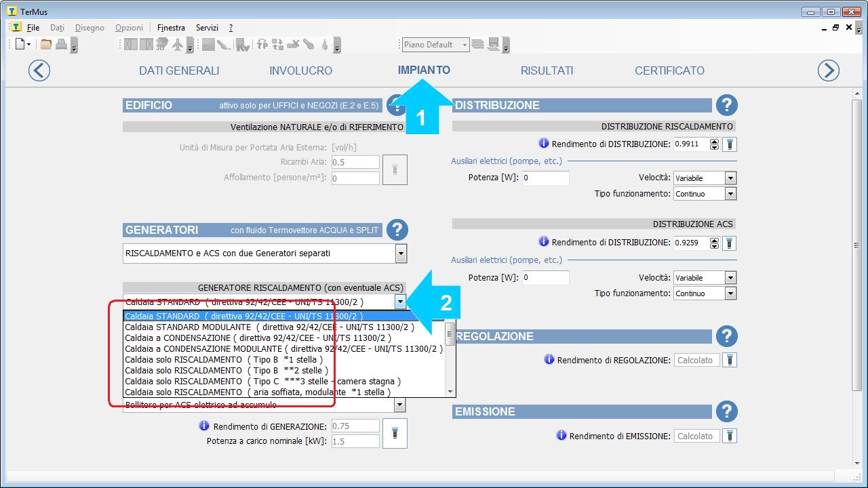Select Caldaia a CONDENSAZIONE MODULANTE option
Screen dimensions: 868x488
pyautogui.click(x=283, y=348)
